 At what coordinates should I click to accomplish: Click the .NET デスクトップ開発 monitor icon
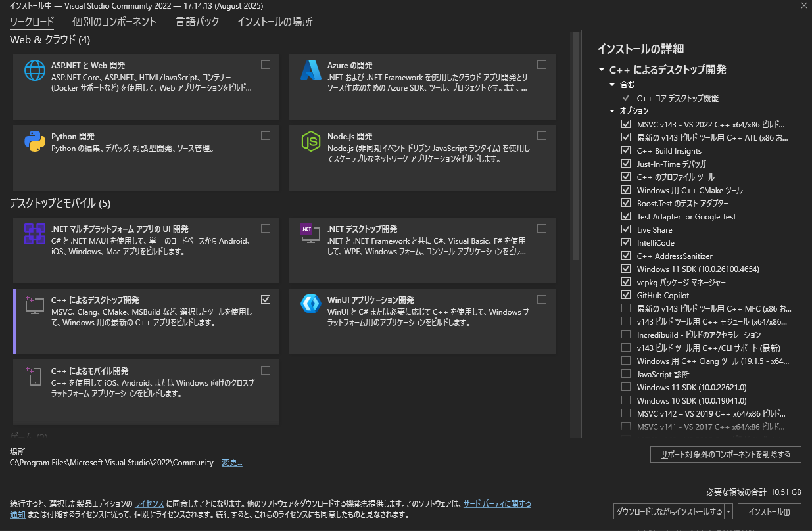(310, 234)
